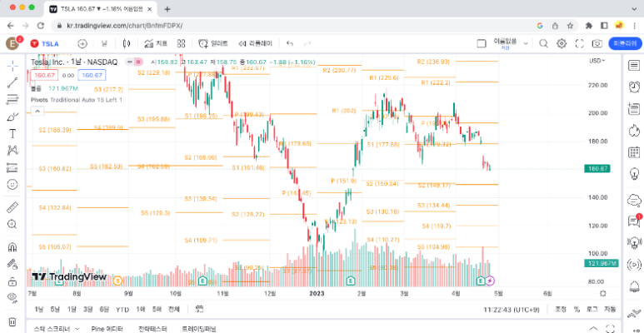Redo the chart action arrow

[x=307, y=43]
